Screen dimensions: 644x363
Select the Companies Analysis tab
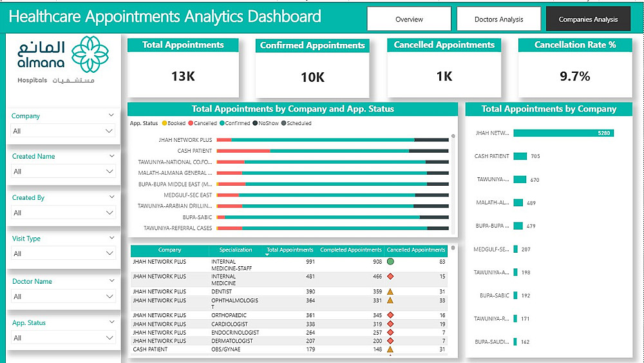588,19
